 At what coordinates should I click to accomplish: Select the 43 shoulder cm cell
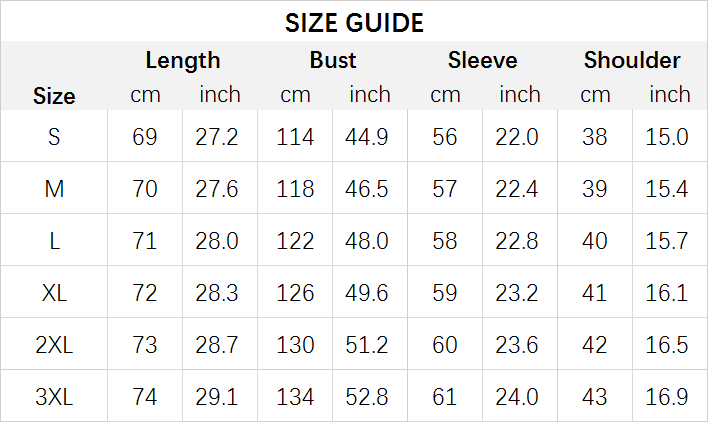tap(594, 397)
